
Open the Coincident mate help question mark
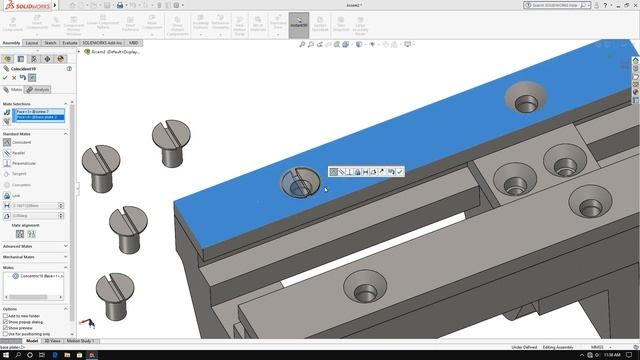pyautogui.click(x=69, y=69)
